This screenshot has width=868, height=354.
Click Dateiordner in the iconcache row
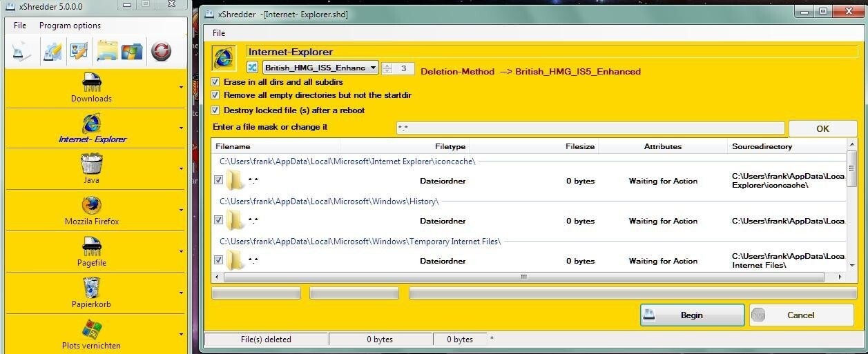pyautogui.click(x=443, y=181)
